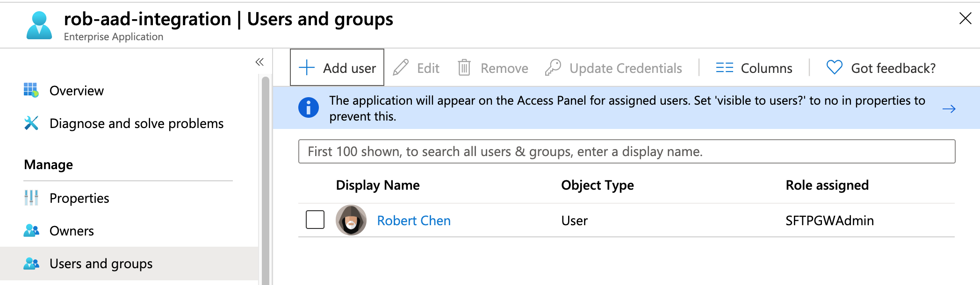The height and width of the screenshot is (285, 980).
Task: Collapse the sidebar with double chevron
Action: point(259,62)
